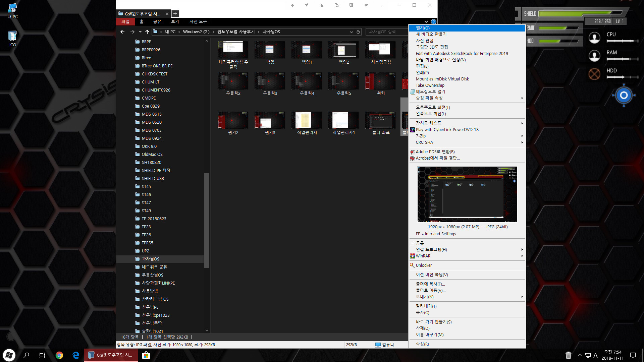Click the CyberLink PowerDVD icon entry
Viewport: 644px width, 362px height.
[467, 129]
